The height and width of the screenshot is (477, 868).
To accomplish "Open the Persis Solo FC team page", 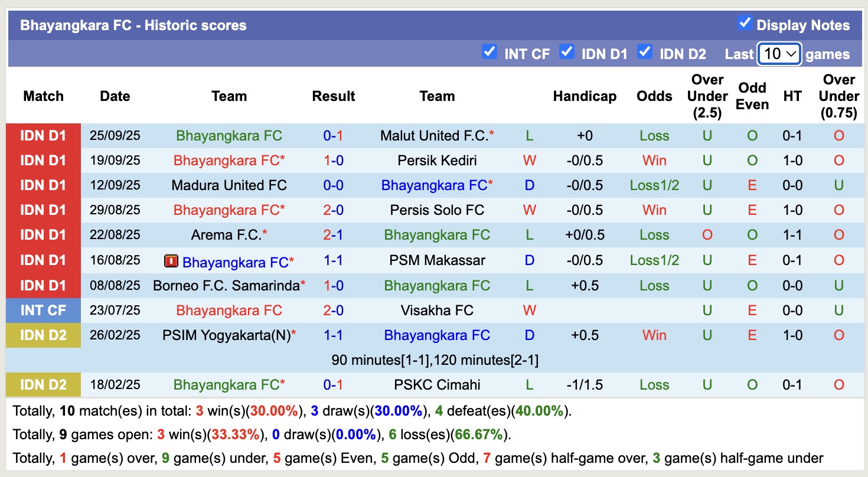I will coord(437,210).
